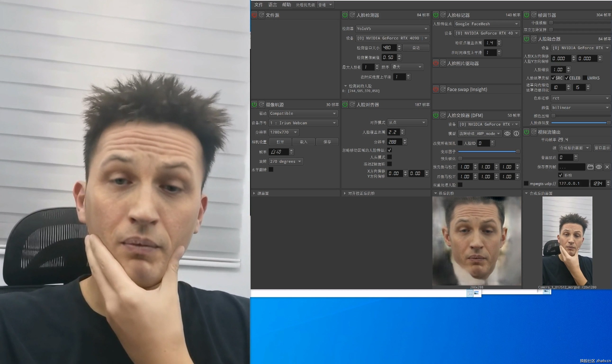Open YoloV5 detector dropdown
This screenshot has width=612, height=364.
(392, 29)
